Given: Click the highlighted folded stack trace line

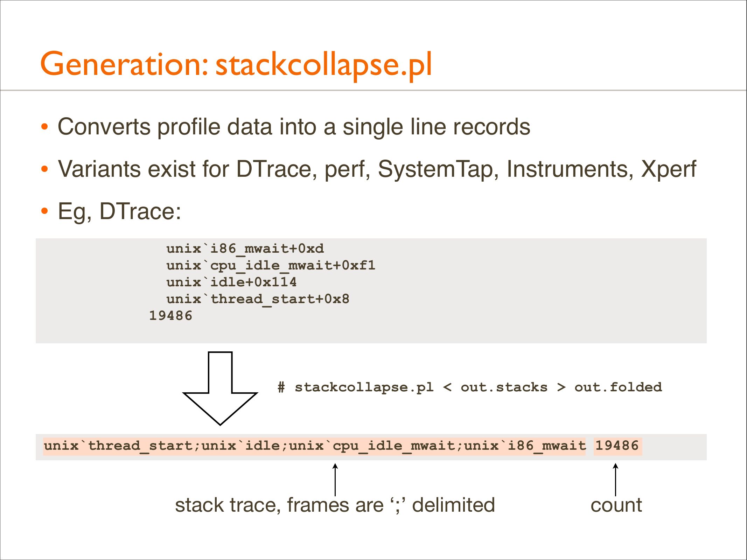Looking at the screenshot, I should 314,446.
